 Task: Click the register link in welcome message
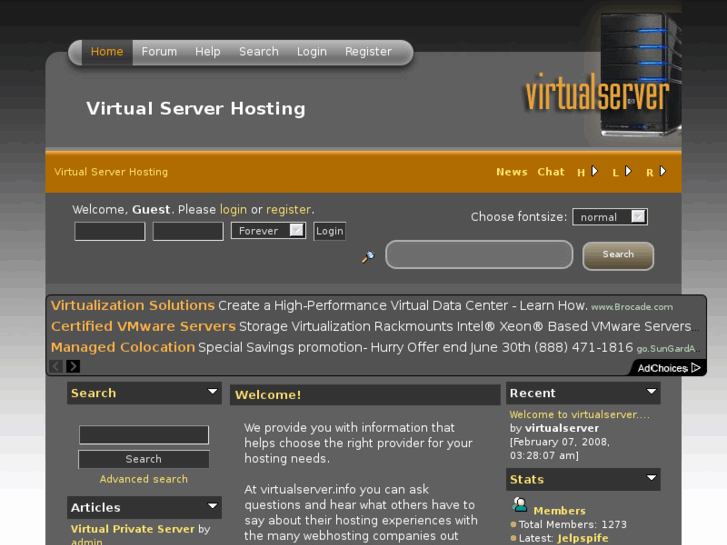pos(288,210)
